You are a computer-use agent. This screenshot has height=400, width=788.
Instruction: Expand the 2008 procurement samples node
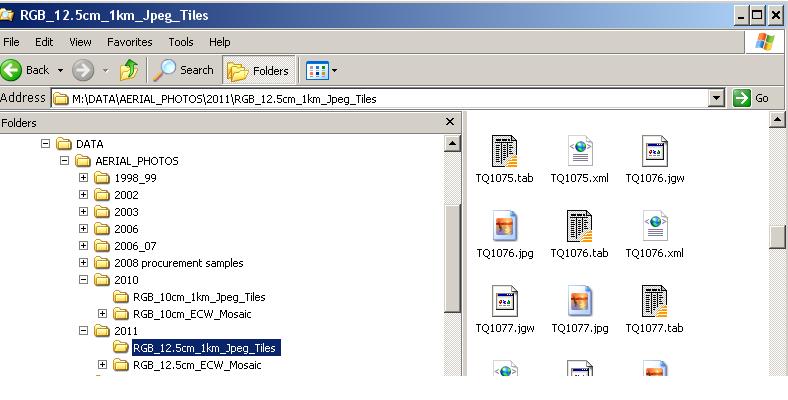click(x=83, y=263)
